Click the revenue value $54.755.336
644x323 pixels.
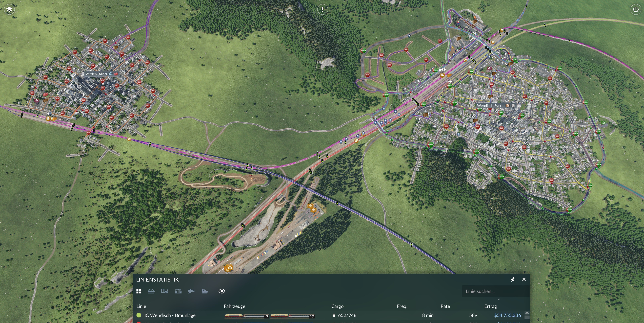point(508,315)
